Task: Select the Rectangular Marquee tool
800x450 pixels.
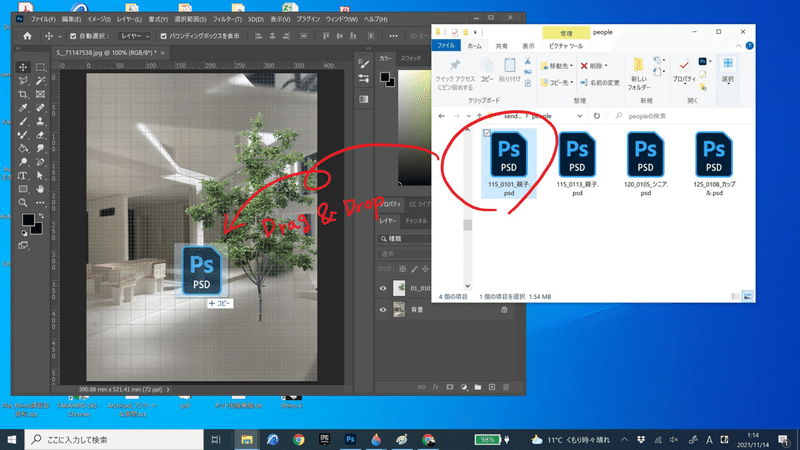Action: pyautogui.click(x=40, y=67)
